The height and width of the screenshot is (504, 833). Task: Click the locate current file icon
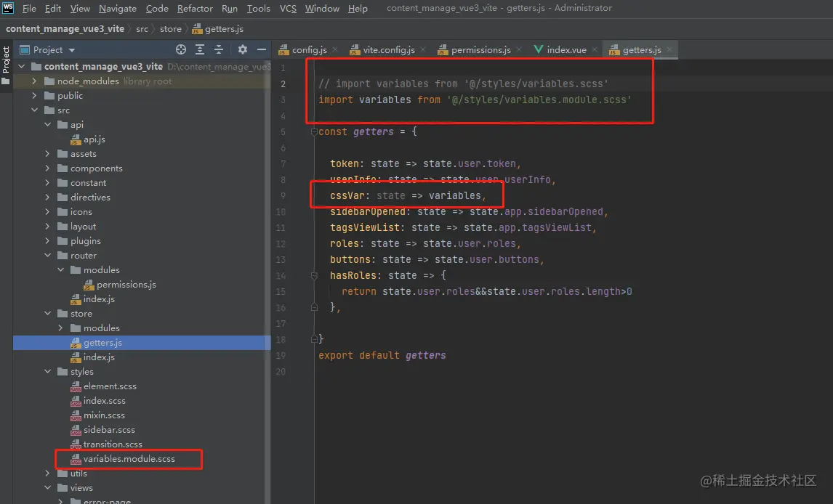click(x=181, y=49)
